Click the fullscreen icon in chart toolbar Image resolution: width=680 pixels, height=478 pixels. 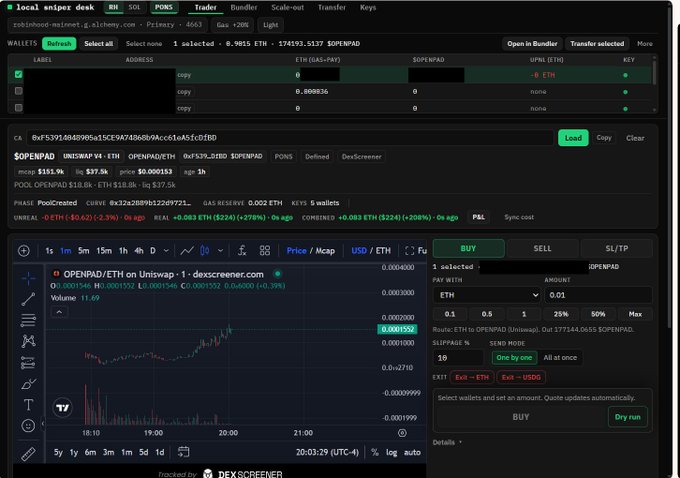409,251
